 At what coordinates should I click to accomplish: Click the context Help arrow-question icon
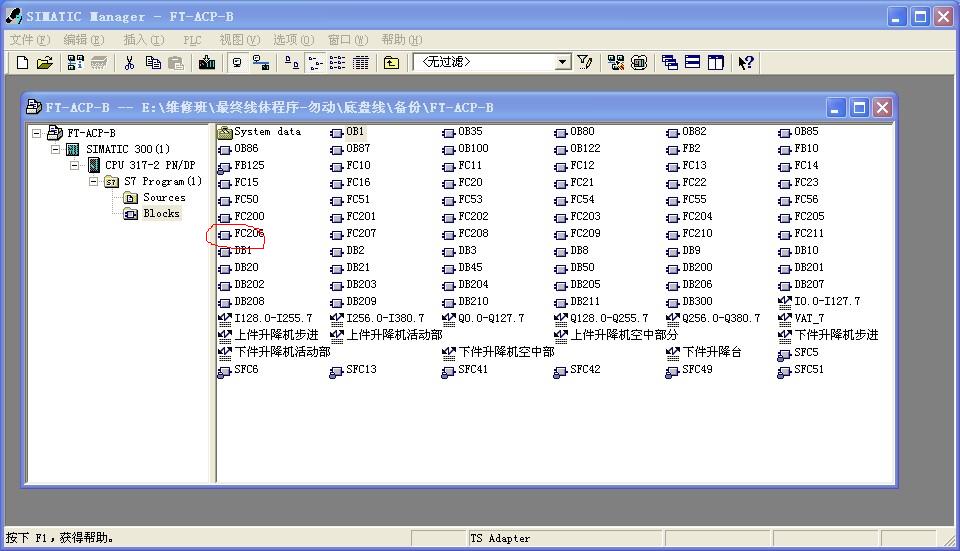(746, 62)
